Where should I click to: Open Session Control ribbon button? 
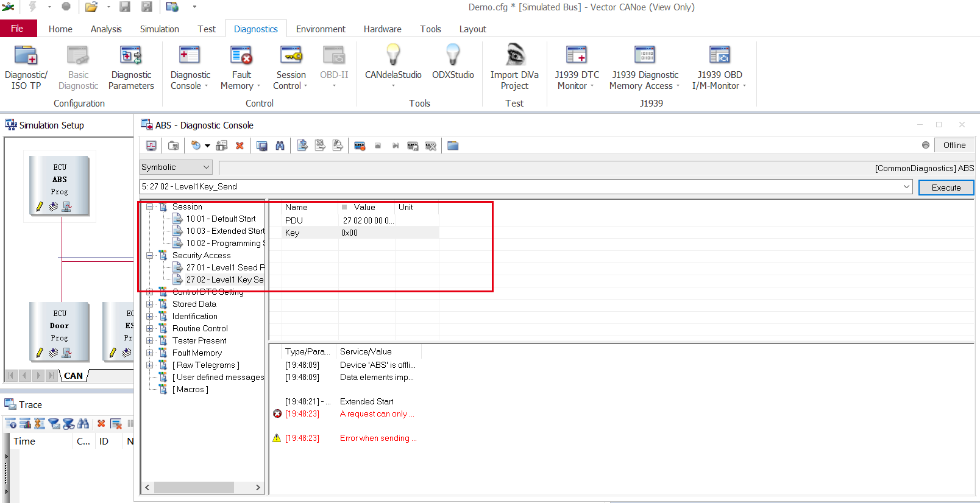(x=291, y=68)
